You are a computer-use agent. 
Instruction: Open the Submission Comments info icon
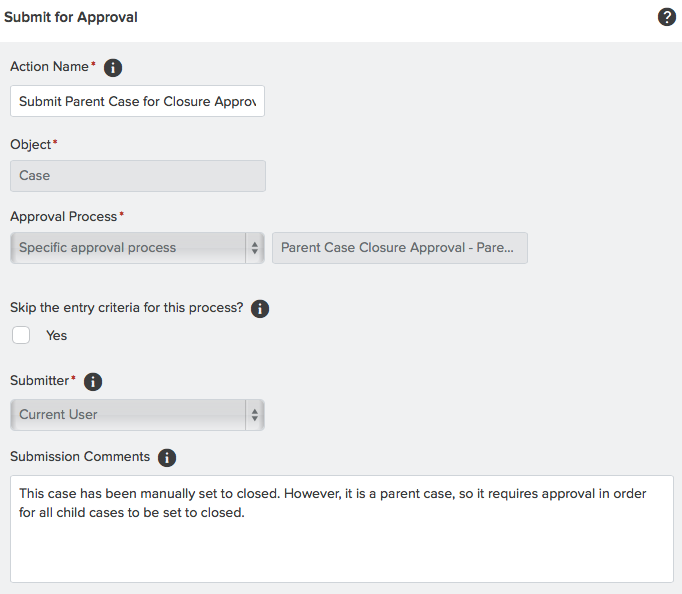[x=167, y=457]
